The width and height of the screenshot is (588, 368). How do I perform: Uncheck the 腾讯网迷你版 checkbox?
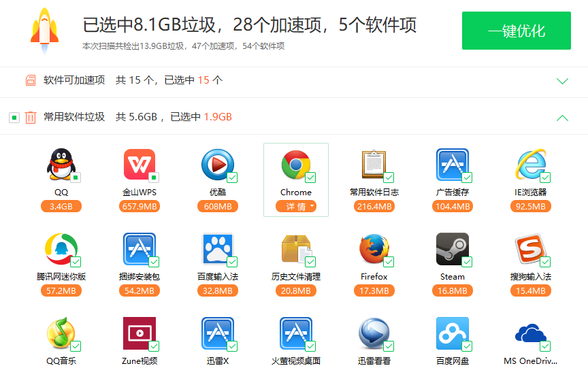pos(76,262)
